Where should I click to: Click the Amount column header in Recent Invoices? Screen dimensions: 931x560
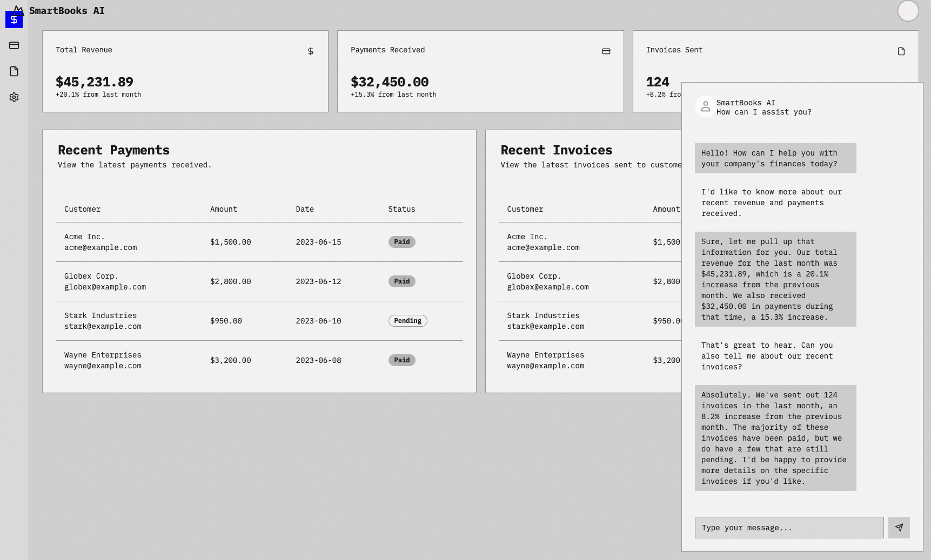click(666, 209)
